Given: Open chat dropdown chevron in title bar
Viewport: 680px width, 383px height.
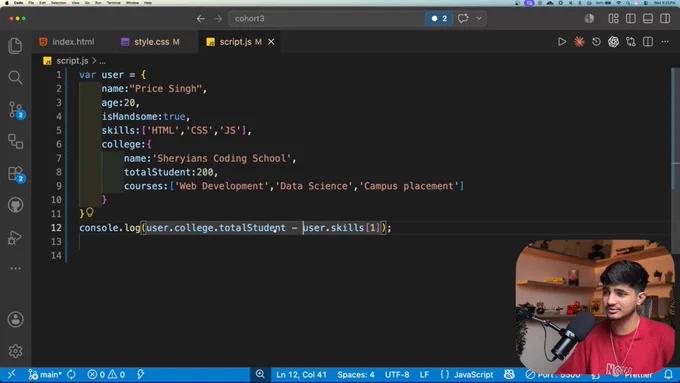Looking at the screenshot, I should pyautogui.click(x=479, y=18).
